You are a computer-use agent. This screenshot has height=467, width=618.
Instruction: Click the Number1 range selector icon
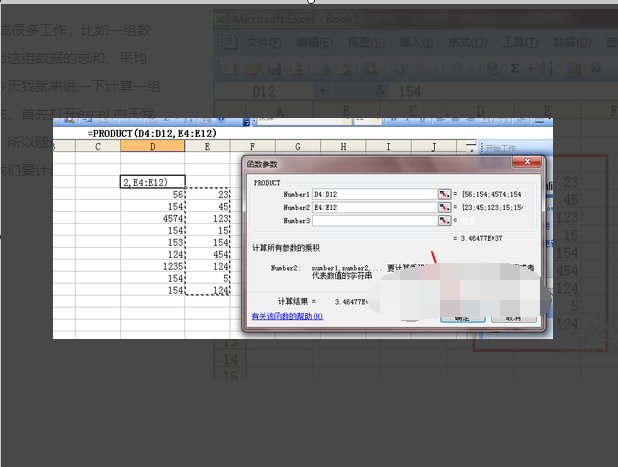tap(443, 193)
